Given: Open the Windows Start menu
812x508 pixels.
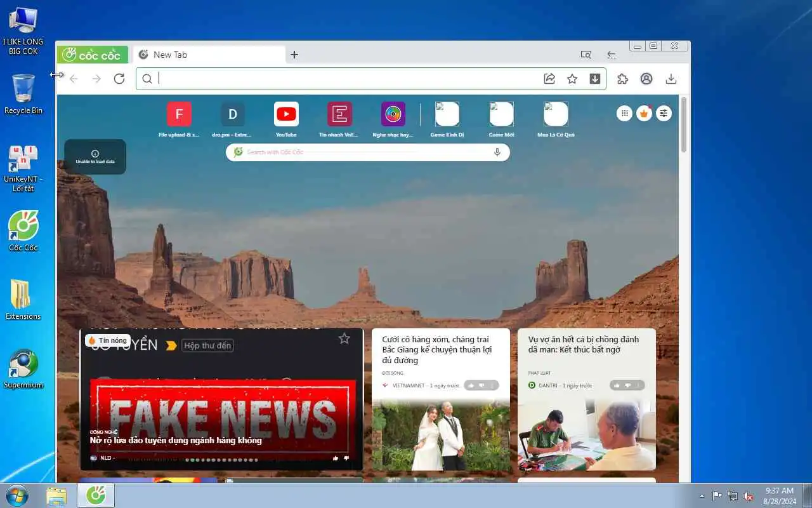Looking at the screenshot, I should 17,495.
